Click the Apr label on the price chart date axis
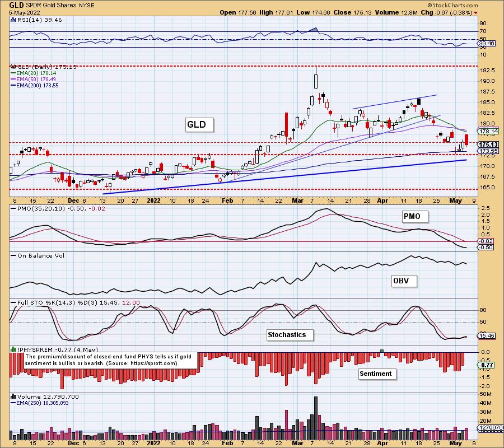Screen dimensions: 504x448 pos(382,200)
